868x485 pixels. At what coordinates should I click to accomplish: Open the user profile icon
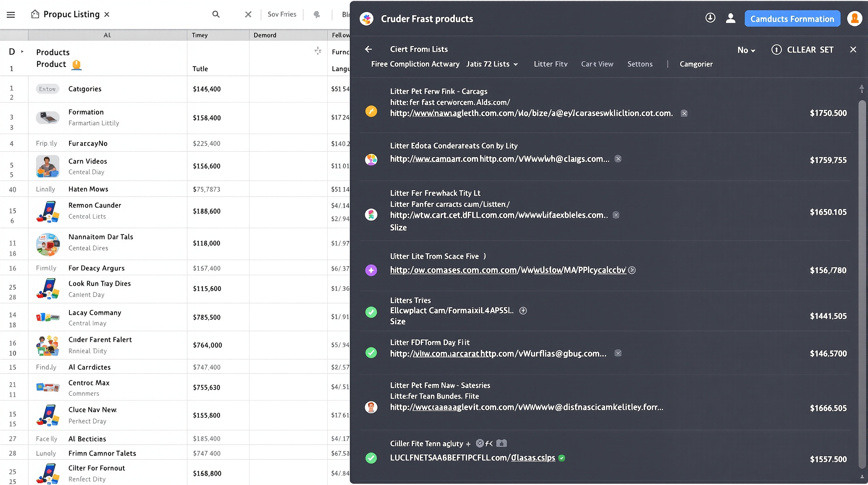[730, 18]
